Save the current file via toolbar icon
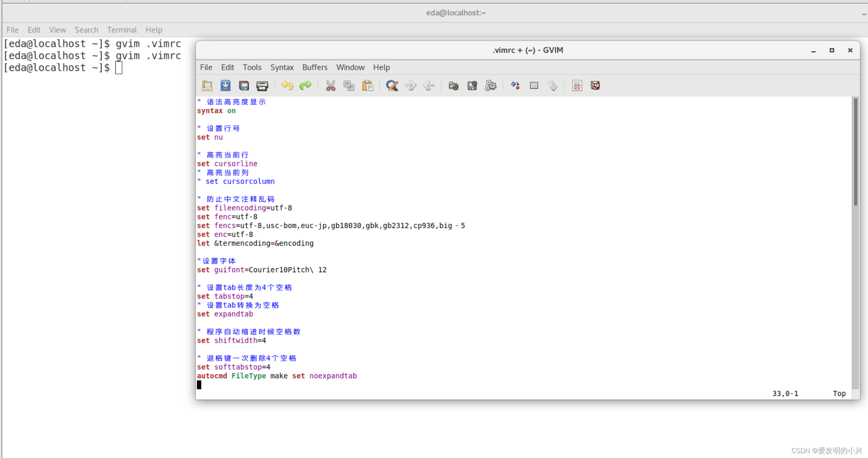 [226, 86]
